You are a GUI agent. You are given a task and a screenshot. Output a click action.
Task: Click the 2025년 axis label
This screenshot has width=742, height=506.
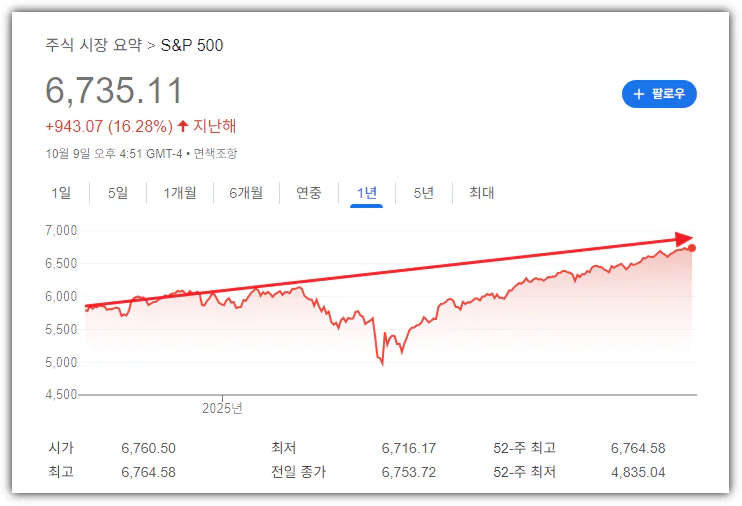tap(222, 408)
